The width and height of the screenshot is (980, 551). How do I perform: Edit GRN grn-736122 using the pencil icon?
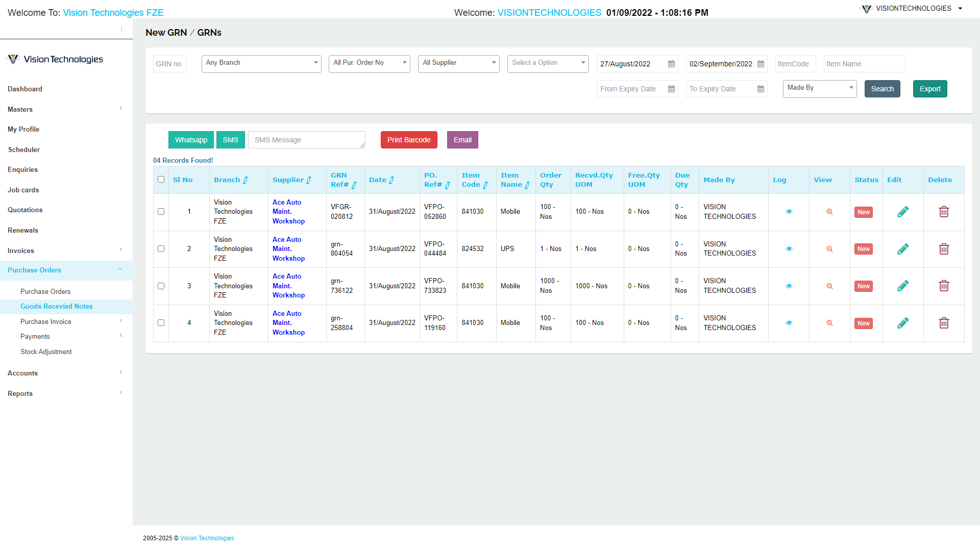(902, 286)
